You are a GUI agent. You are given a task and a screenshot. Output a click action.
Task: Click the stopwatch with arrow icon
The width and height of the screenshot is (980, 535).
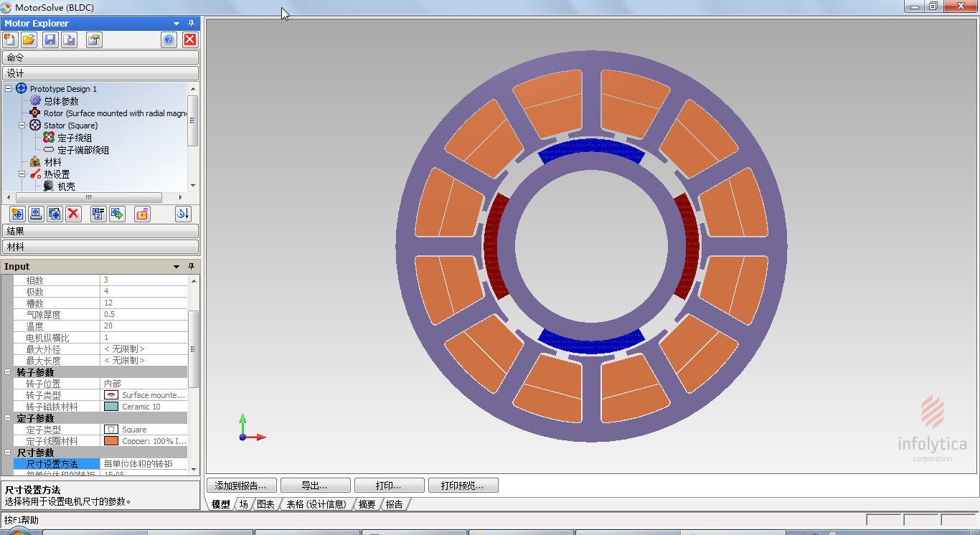tap(183, 214)
